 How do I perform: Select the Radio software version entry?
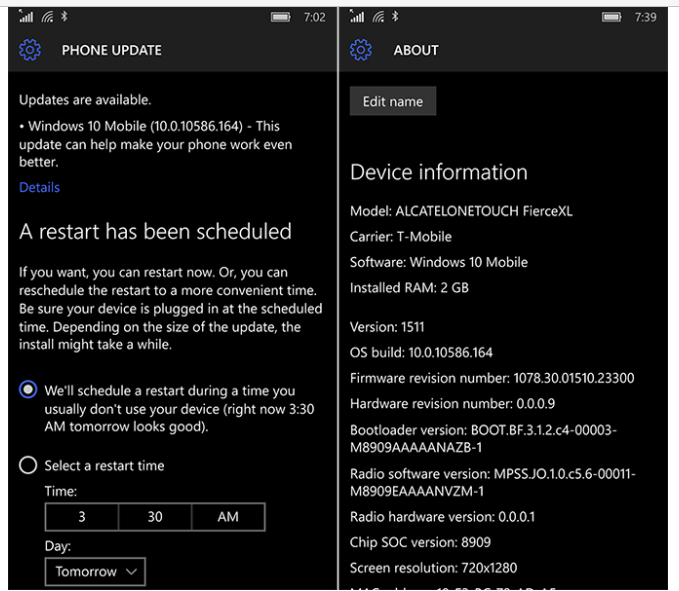click(493, 482)
